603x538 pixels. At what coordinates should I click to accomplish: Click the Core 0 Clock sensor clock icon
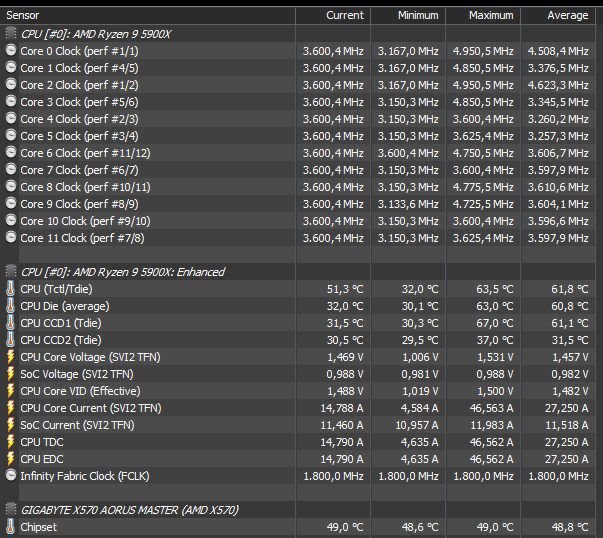pyautogui.click(x=11, y=50)
